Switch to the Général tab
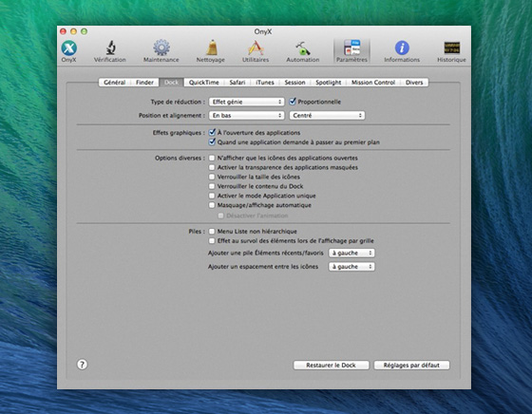This screenshot has height=414, width=532. pos(115,83)
